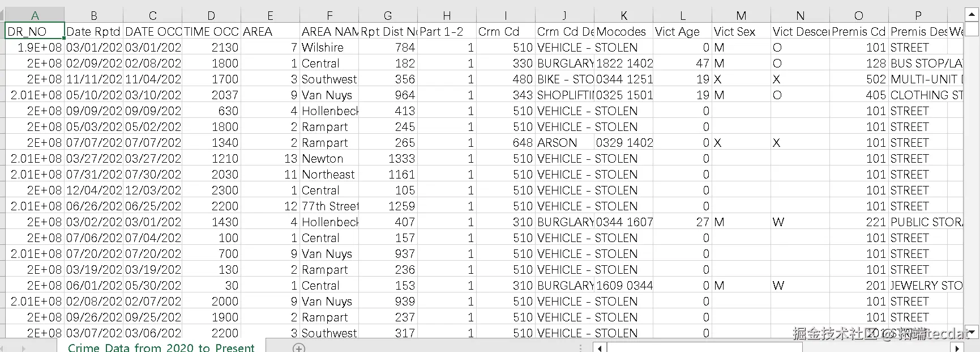Screen dimensions: 980x352
Task: Click the select-all corner triangle
Action: pos(3,15)
